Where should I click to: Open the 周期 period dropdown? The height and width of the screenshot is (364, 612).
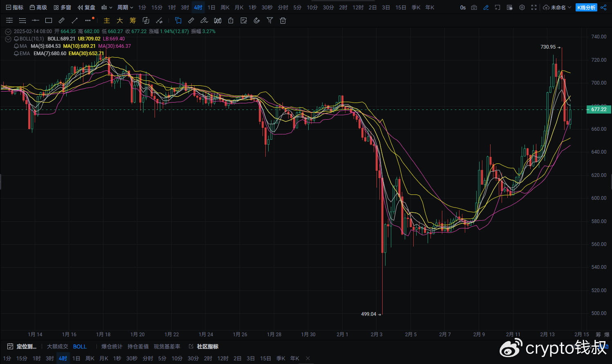tap(125, 7)
